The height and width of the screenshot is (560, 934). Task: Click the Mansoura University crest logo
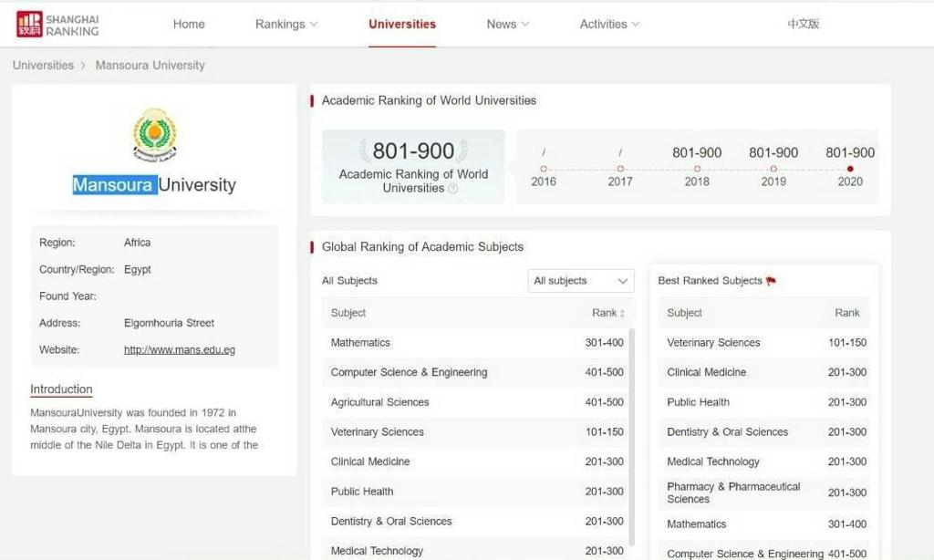coord(155,135)
